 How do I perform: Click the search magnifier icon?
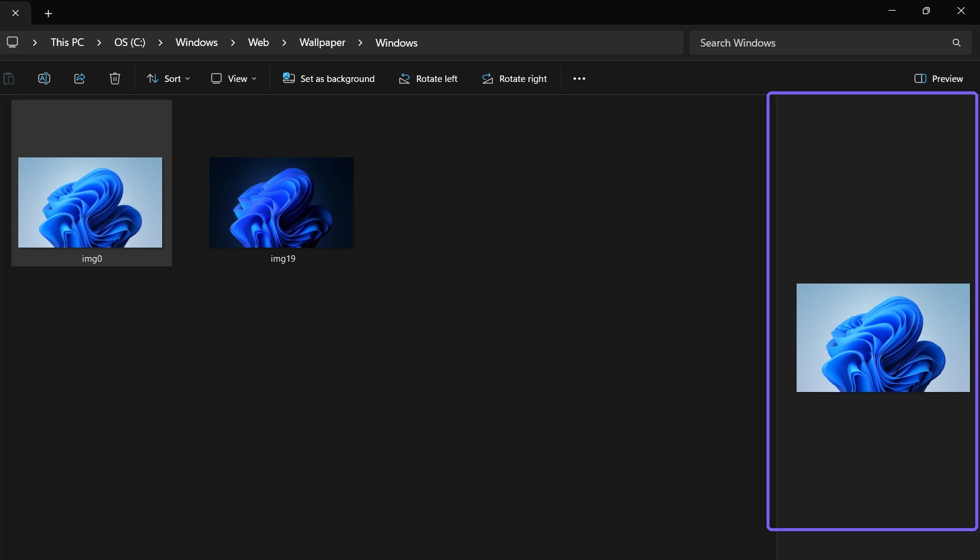tap(956, 42)
